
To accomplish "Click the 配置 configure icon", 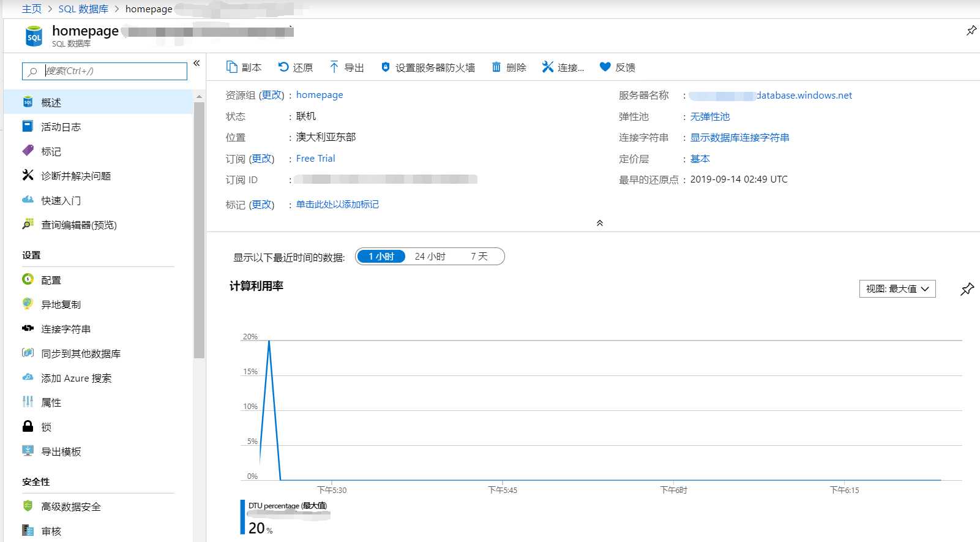I will (28, 279).
